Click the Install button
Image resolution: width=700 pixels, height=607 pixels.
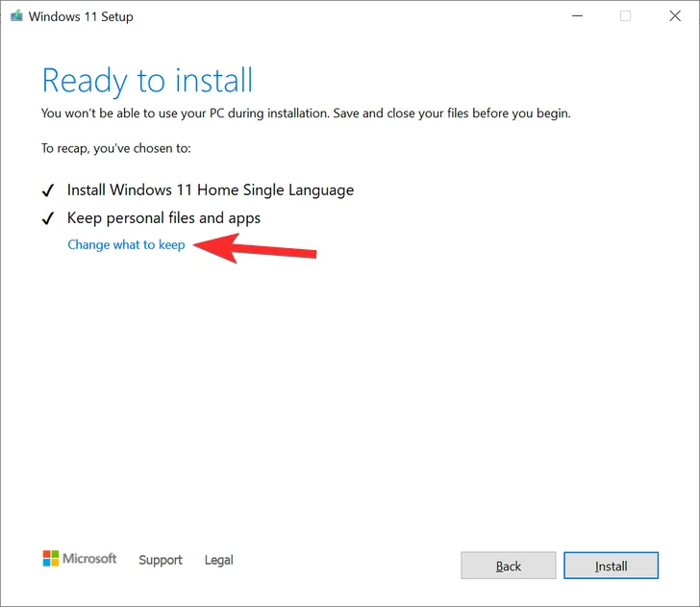611,566
